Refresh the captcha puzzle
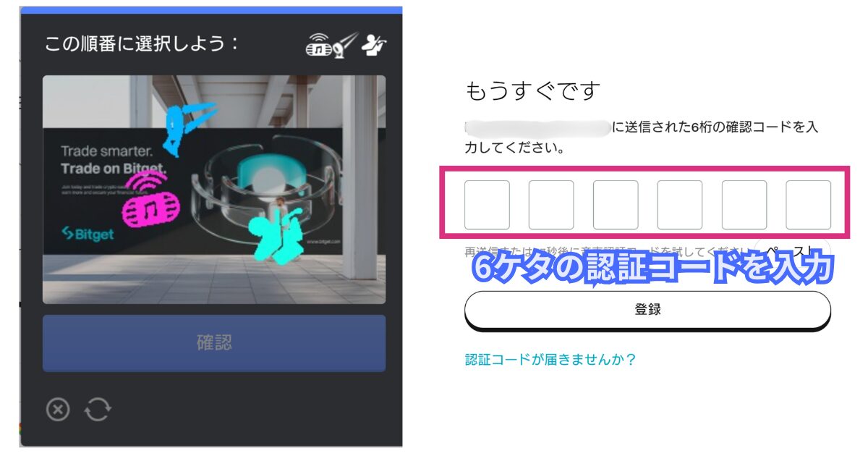The width and height of the screenshot is (868, 456). coord(98,410)
